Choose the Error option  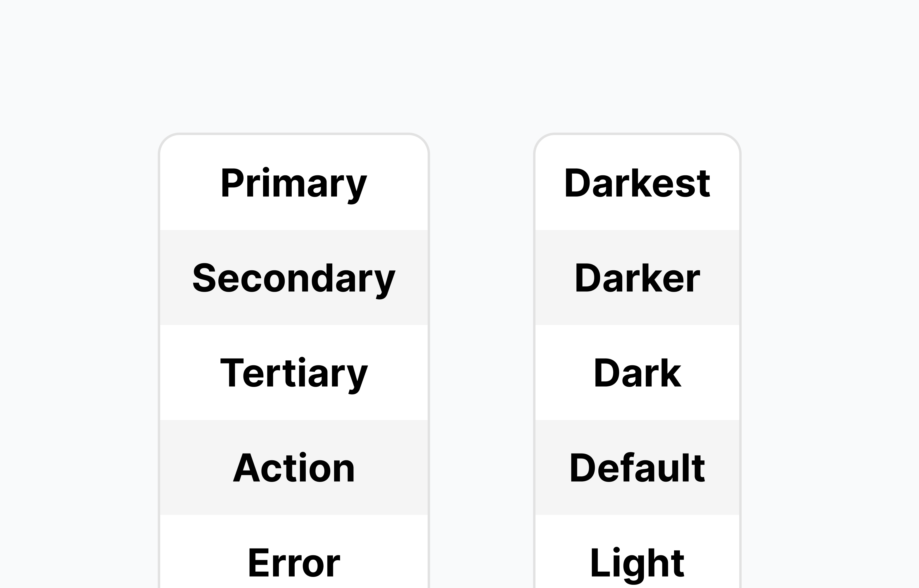293,562
